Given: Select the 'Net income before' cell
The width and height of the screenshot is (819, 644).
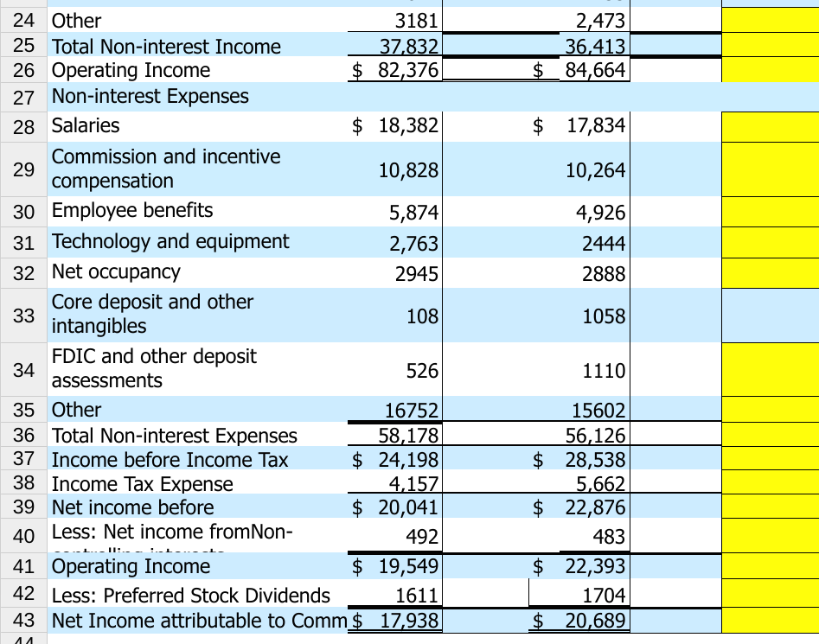Looking at the screenshot, I should [x=197, y=507].
